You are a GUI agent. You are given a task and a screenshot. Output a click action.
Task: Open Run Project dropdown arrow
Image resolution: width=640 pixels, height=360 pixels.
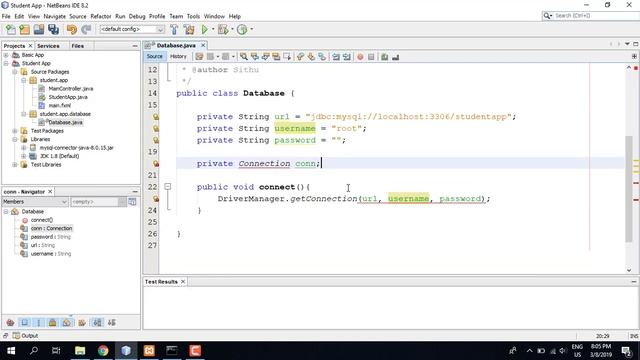click(x=213, y=29)
